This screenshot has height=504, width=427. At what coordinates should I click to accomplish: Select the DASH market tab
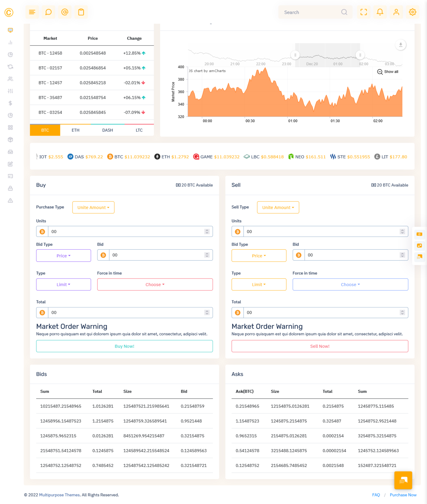(x=107, y=130)
